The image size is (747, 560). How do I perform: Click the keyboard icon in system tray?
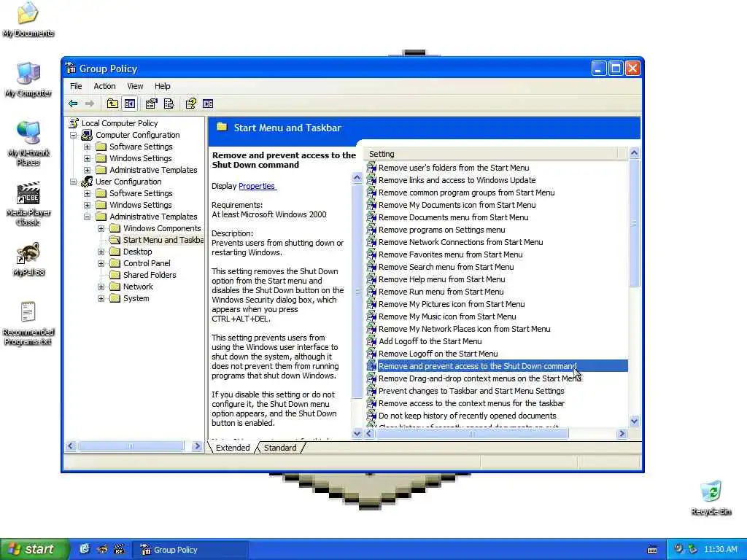(x=652, y=550)
